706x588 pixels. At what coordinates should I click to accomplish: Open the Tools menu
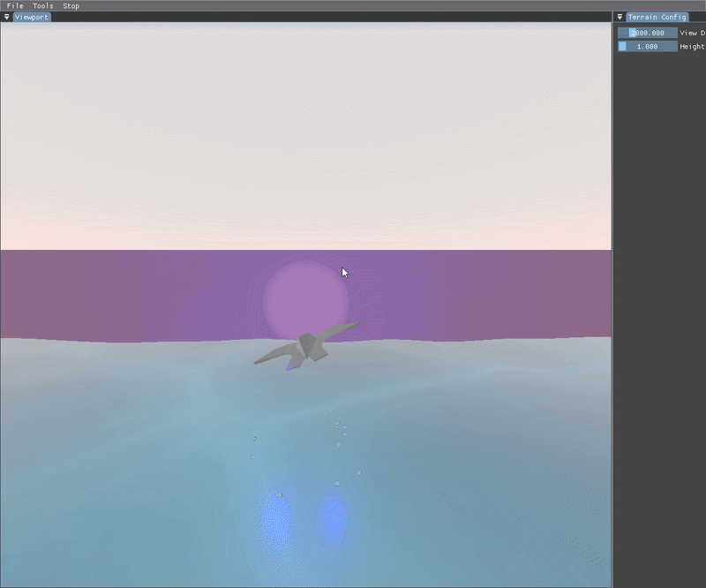click(x=42, y=6)
